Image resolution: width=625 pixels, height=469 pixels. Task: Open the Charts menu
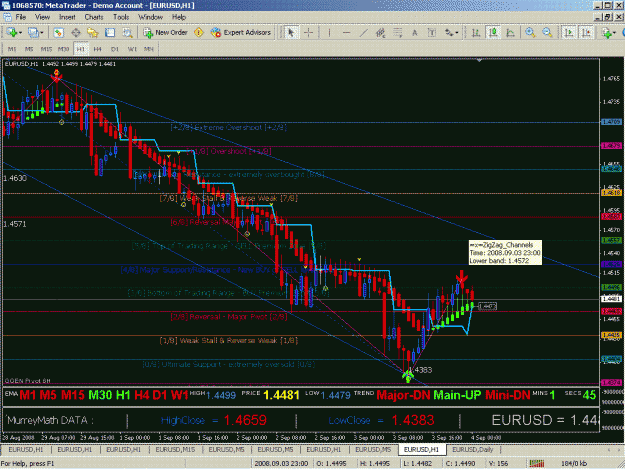94,17
